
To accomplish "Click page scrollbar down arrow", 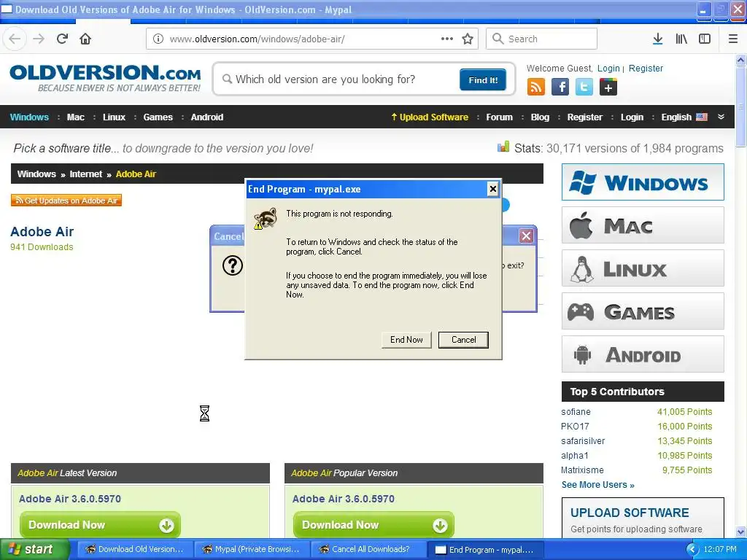I will click(741, 532).
